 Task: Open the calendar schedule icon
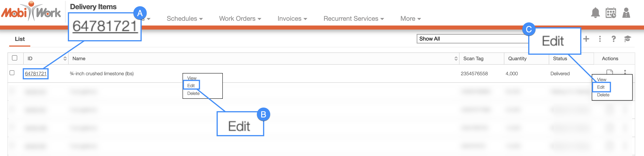click(x=611, y=13)
